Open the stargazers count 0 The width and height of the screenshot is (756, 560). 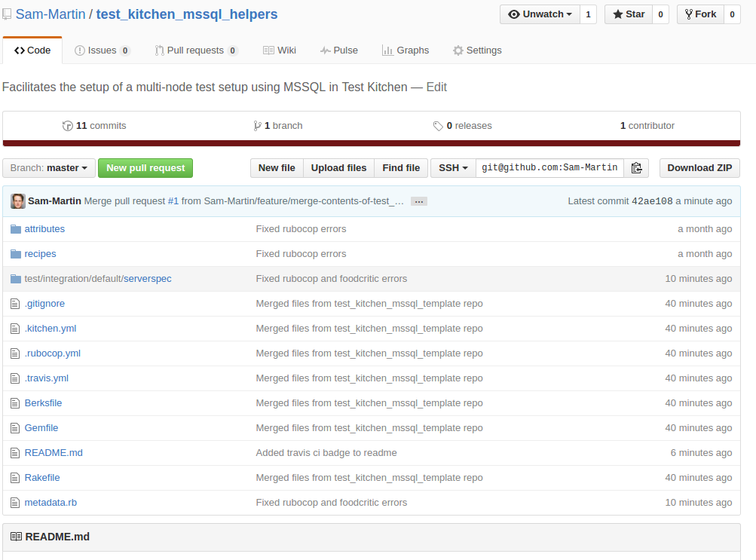[x=660, y=14]
